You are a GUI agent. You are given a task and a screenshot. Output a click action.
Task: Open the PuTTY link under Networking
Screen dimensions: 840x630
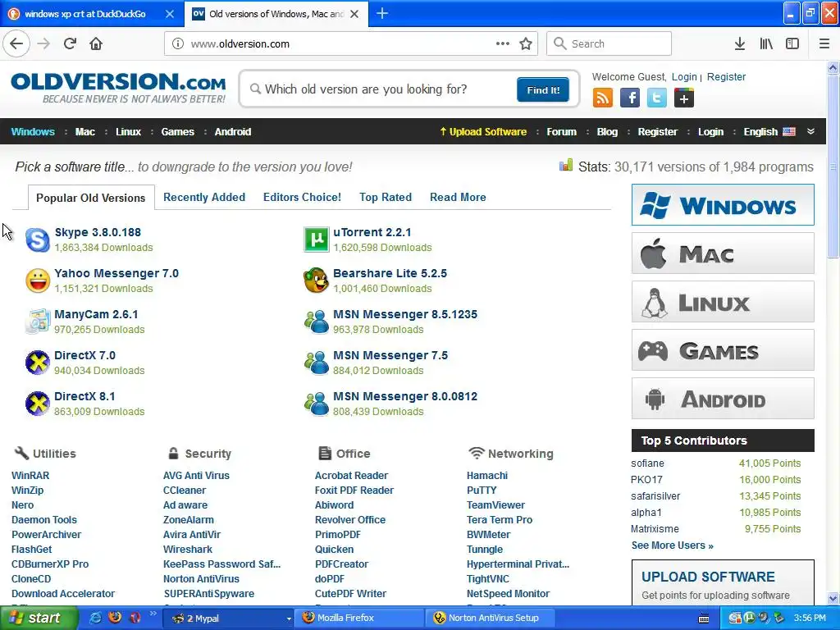482,491
